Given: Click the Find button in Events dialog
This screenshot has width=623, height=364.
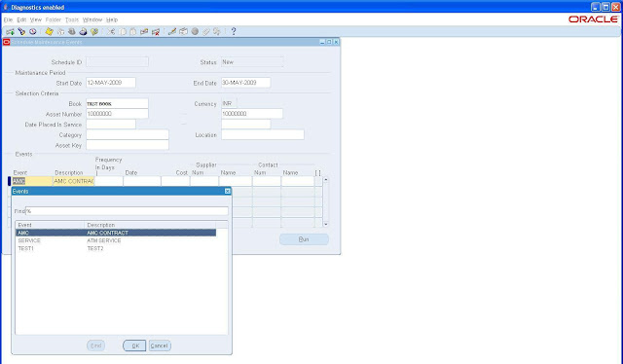Looking at the screenshot, I should (x=95, y=346).
